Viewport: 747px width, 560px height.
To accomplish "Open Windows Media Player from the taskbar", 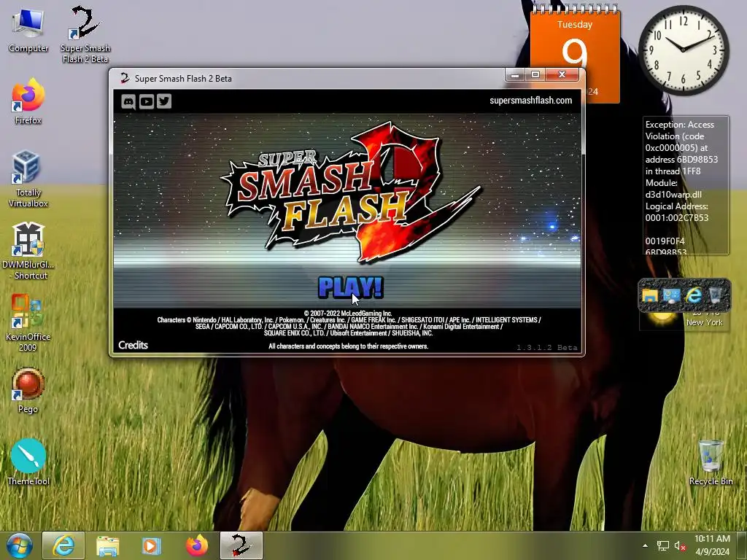I will click(x=151, y=545).
